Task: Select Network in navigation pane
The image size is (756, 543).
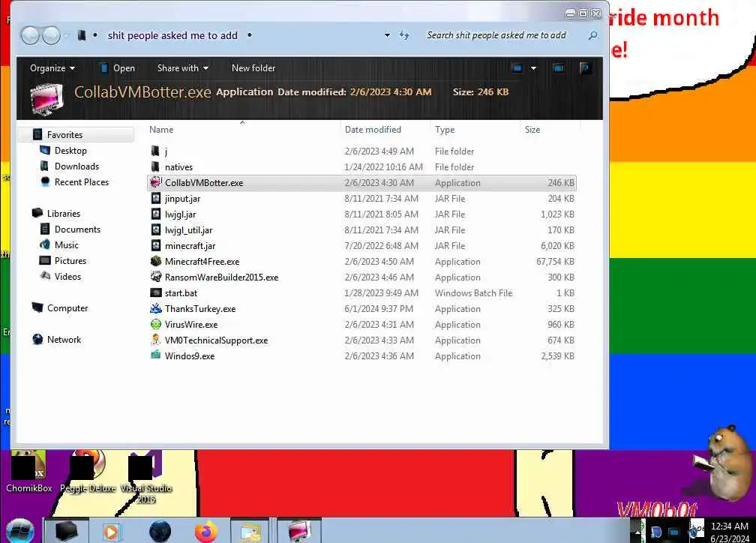Action: (x=64, y=340)
